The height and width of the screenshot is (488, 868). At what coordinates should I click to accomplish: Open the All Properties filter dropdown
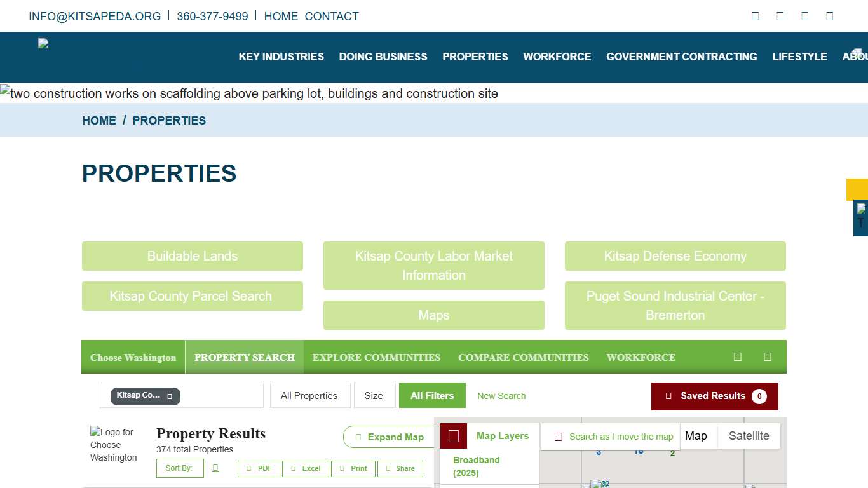(310, 395)
